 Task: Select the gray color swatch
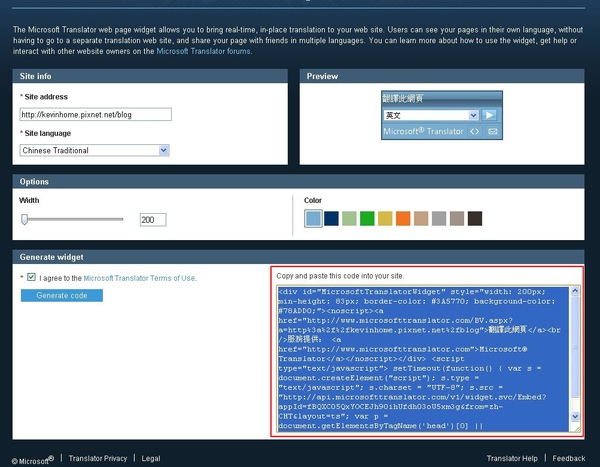(439, 219)
